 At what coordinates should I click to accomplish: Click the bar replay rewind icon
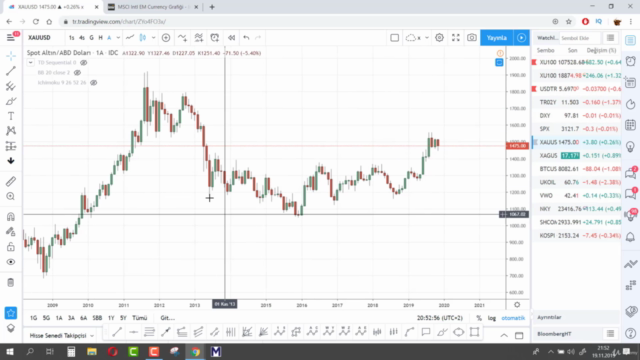[231, 38]
